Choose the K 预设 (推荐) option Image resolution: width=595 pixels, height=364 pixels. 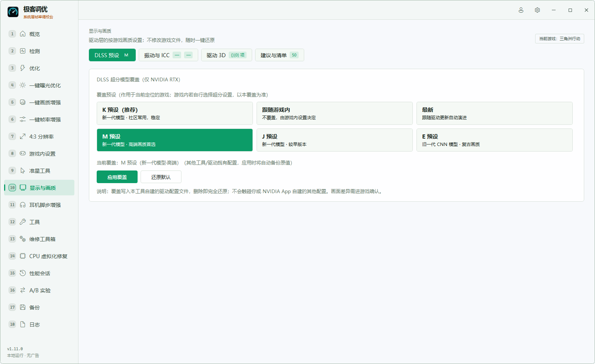(x=175, y=113)
